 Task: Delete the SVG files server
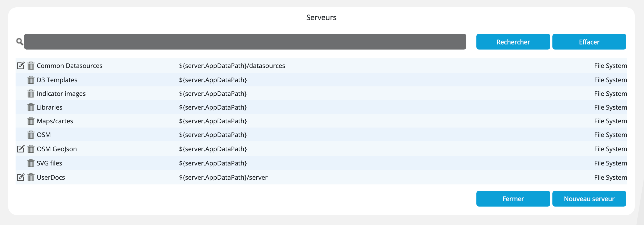click(31, 163)
